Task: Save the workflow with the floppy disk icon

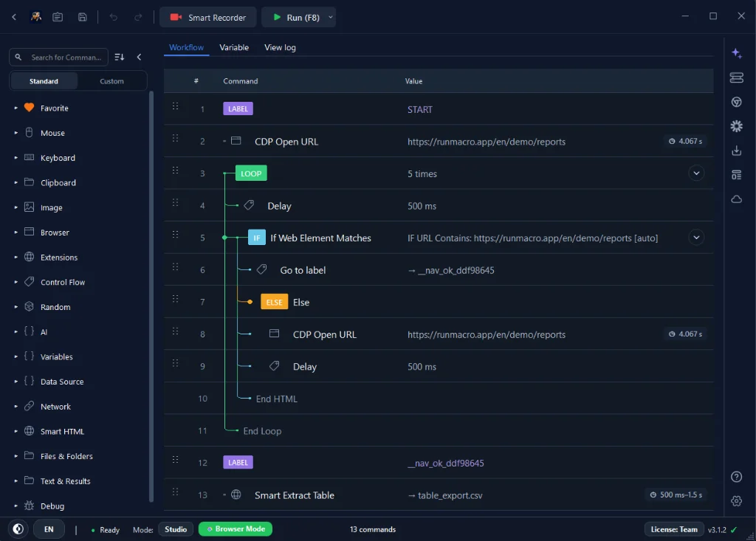Action: coord(83,18)
